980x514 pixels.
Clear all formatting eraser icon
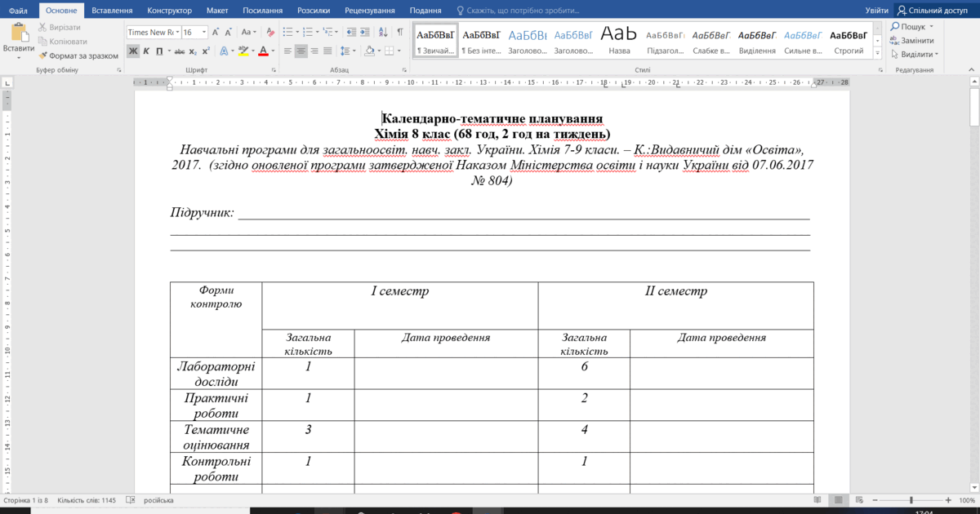pyautogui.click(x=271, y=32)
